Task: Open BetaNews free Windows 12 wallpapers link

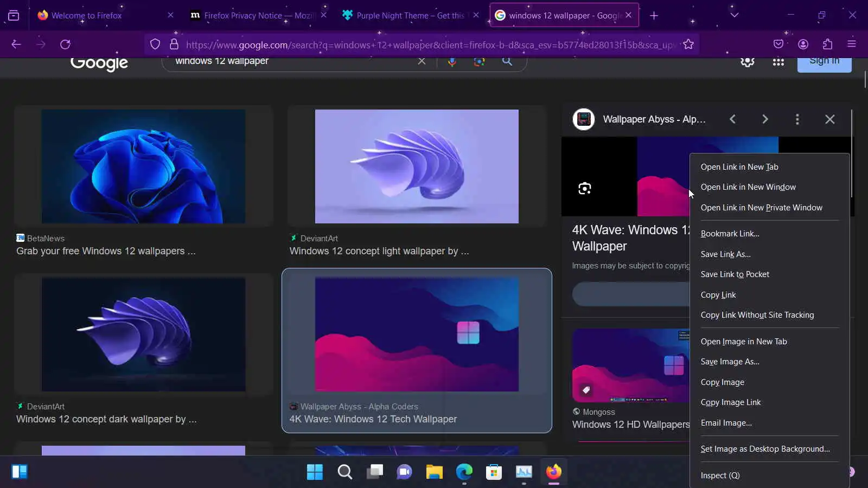Action: tap(106, 251)
